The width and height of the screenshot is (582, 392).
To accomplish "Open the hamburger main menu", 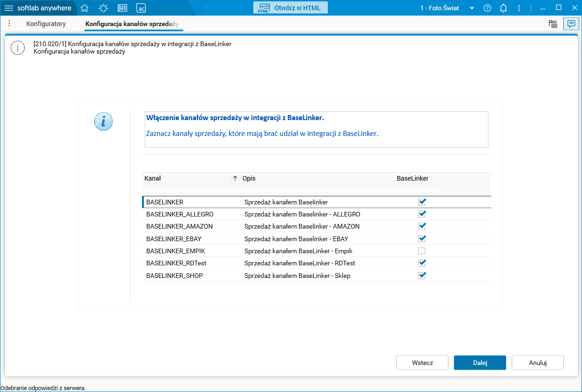I will click(9, 8).
